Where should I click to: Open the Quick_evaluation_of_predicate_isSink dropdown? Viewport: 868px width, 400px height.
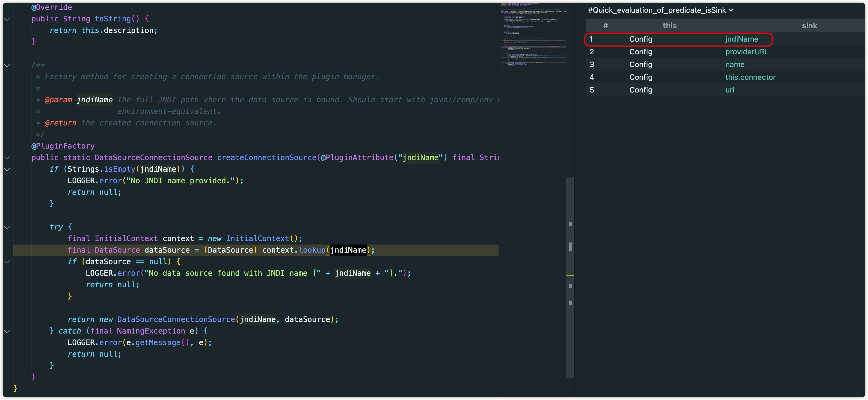point(661,10)
